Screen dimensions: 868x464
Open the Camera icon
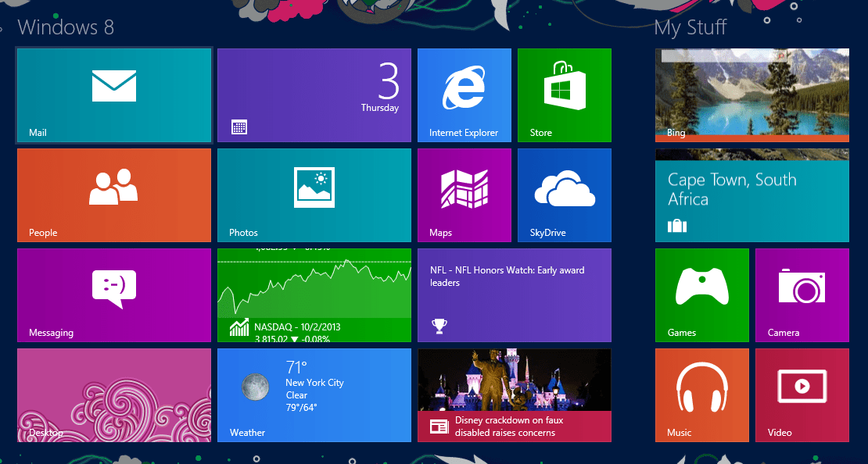tap(802, 286)
